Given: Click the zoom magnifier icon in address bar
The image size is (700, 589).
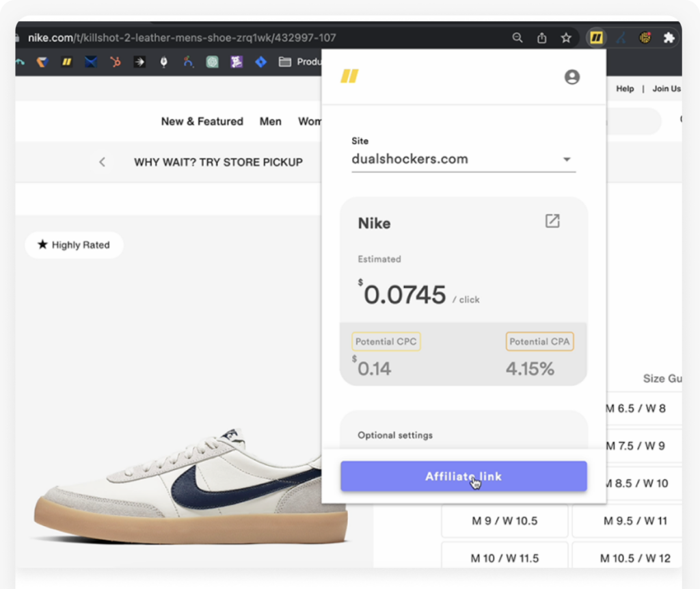Looking at the screenshot, I should [517, 38].
